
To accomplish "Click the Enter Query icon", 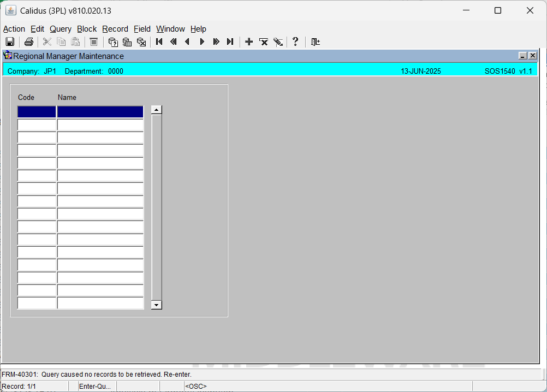I will (113, 42).
